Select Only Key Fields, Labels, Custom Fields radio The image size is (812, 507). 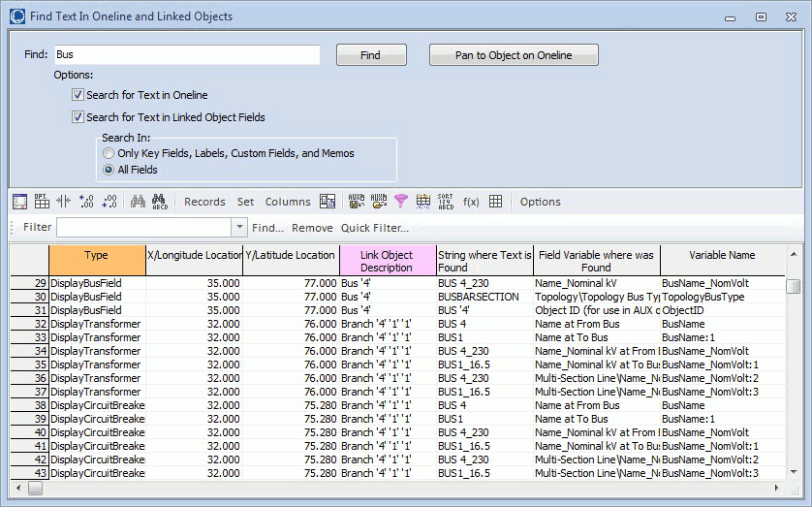[109, 153]
